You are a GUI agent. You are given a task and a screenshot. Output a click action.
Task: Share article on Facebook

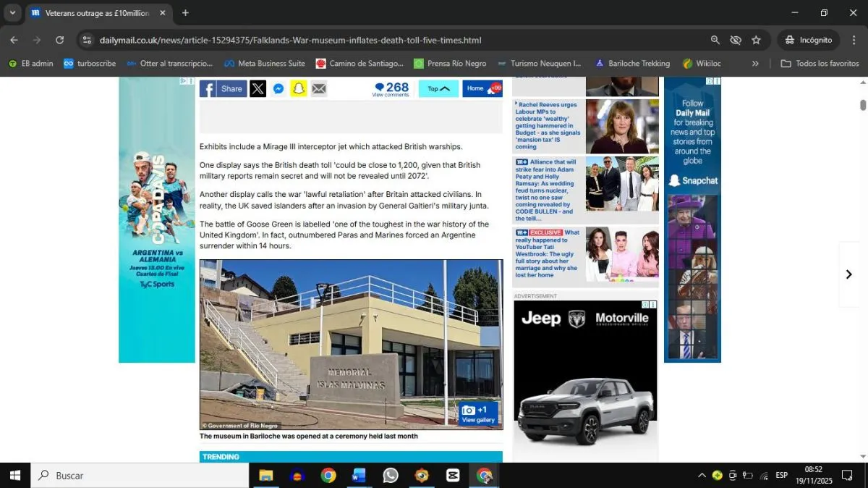point(223,88)
